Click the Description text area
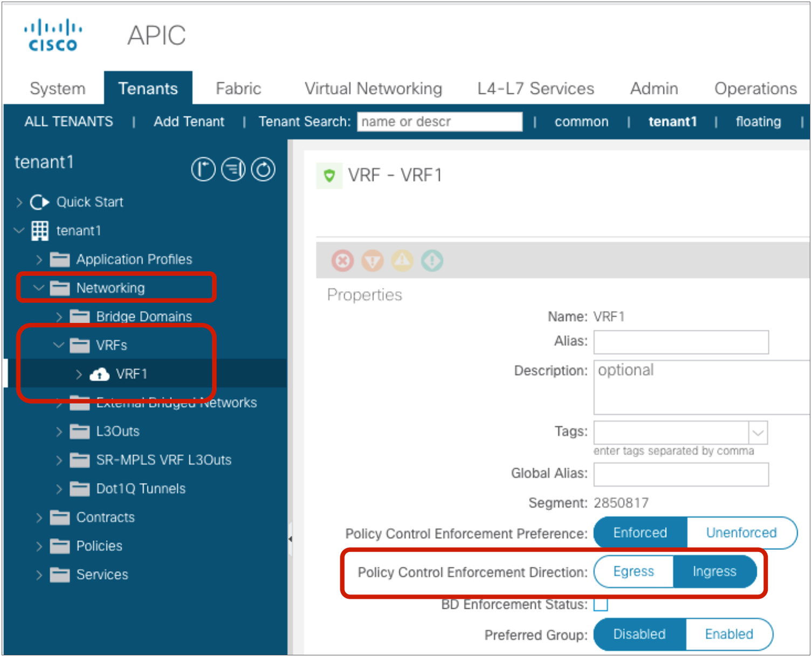The height and width of the screenshot is (657, 812). click(702, 388)
